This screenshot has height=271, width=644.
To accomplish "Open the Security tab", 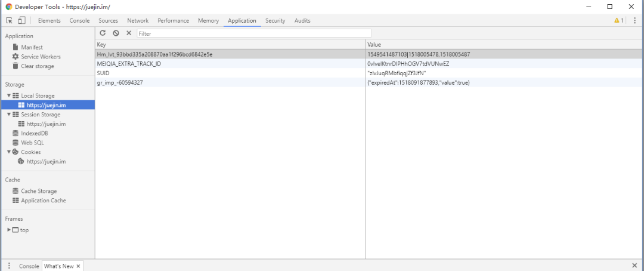I will [275, 20].
